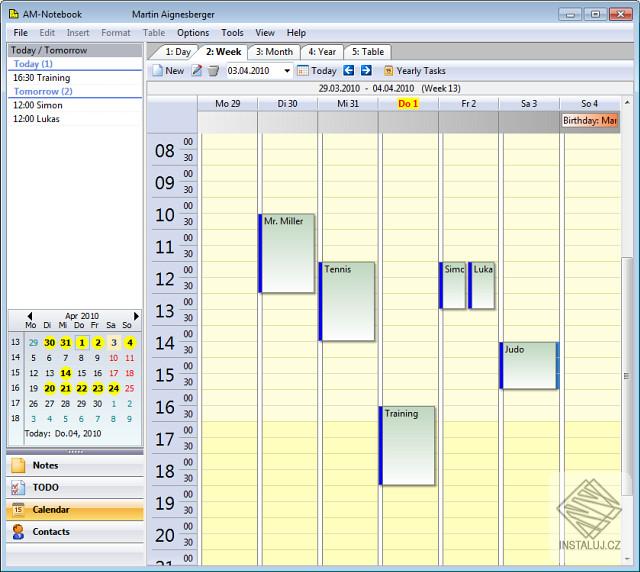
Task: Click the Do 1 day column header
Action: 408,104
